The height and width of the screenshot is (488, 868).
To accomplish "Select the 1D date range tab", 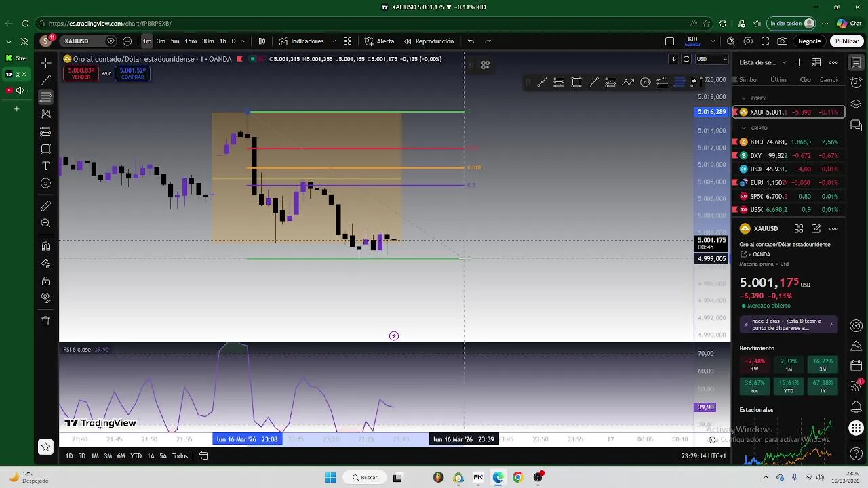I will point(69,456).
